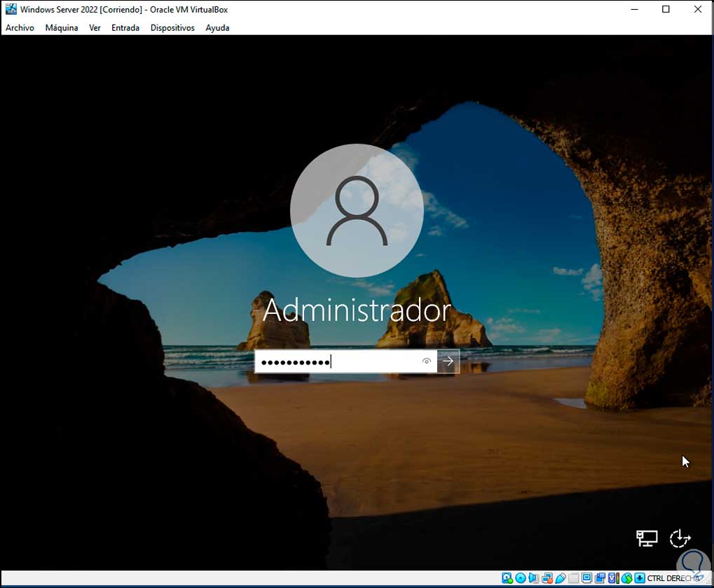714x588 pixels.
Task: Click the hard disk activity indicator
Action: click(507, 578)
